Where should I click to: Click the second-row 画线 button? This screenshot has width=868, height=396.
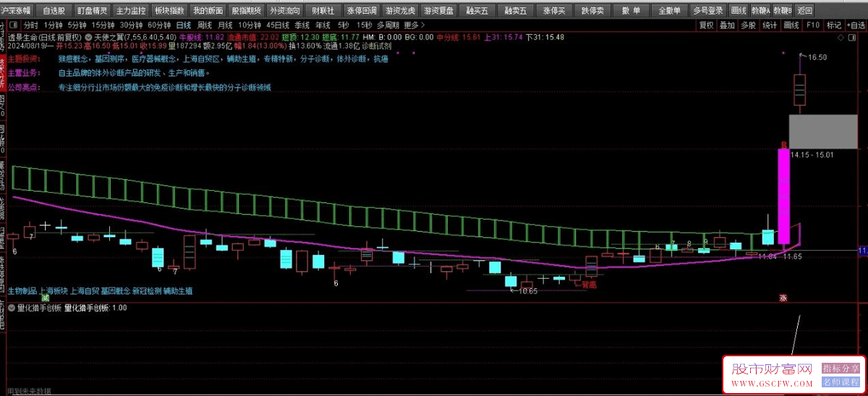[x=791, y=25]
